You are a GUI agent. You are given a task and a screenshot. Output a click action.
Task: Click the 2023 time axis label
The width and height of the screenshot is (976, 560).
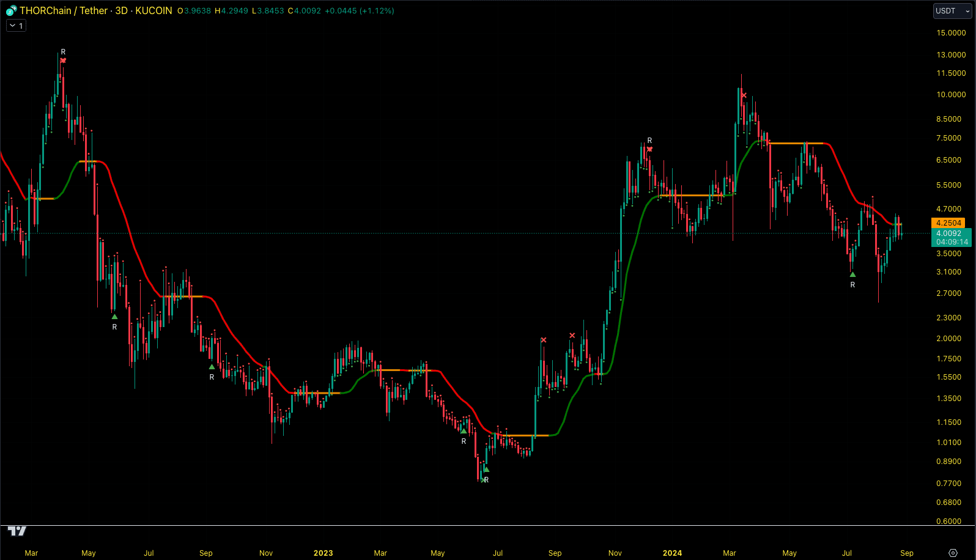pyautogui.click(x=323, y=553)
